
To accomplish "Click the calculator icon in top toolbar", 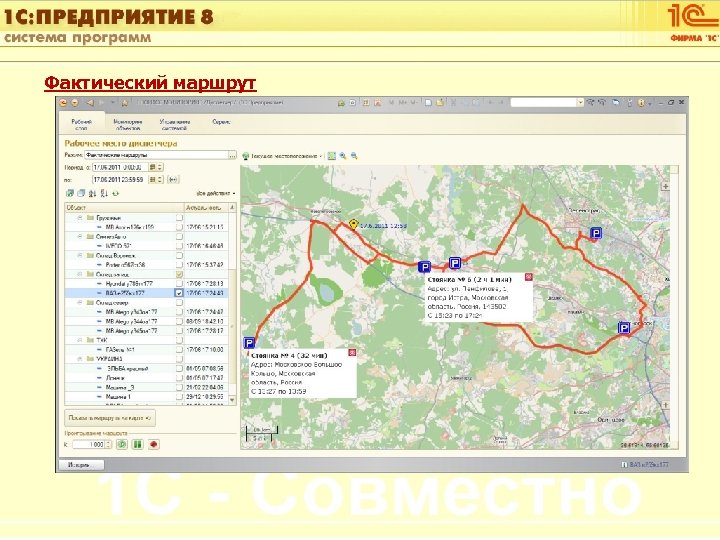I will coord(366,103).
